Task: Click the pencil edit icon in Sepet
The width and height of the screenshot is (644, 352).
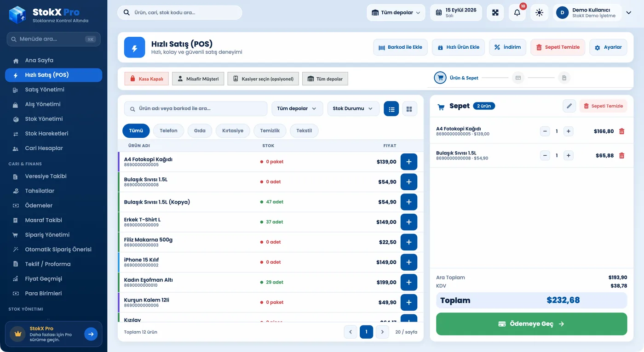Action: [x=569, y=106]
